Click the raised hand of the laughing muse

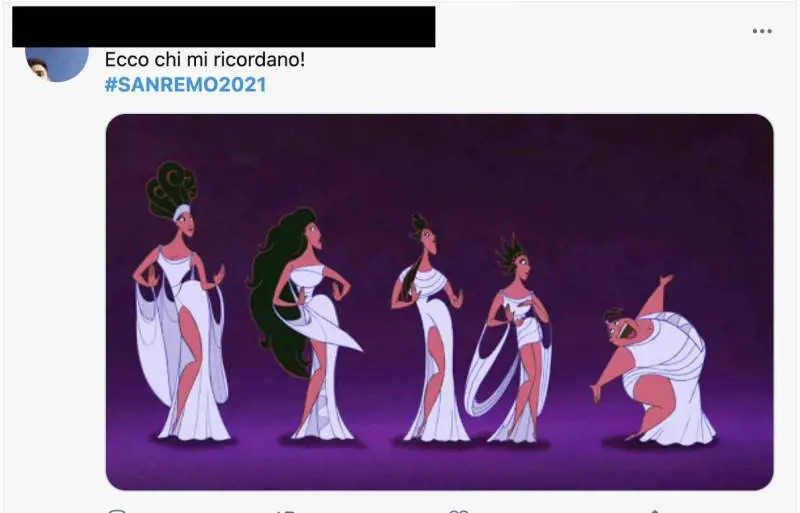click(666, 280)
